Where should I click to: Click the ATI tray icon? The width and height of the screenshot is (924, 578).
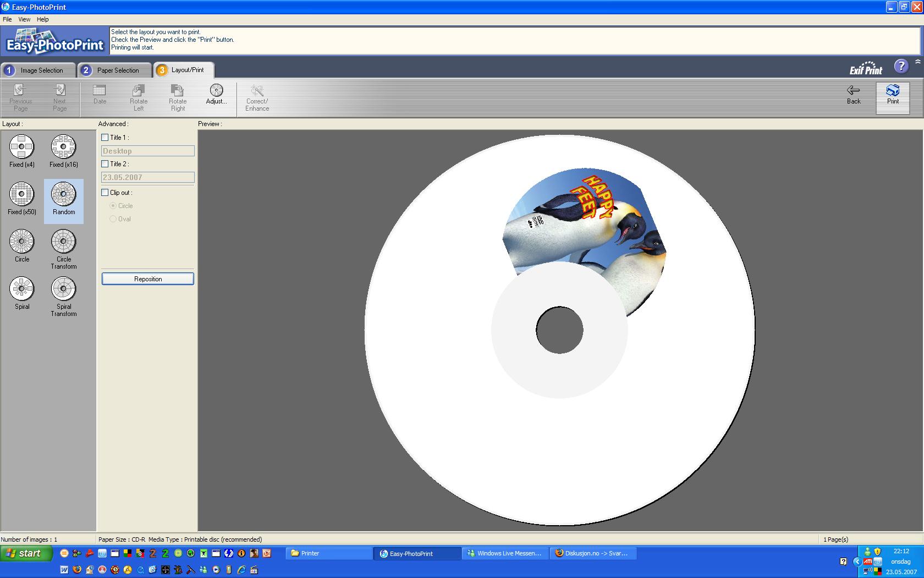click(x=867, y=561)
